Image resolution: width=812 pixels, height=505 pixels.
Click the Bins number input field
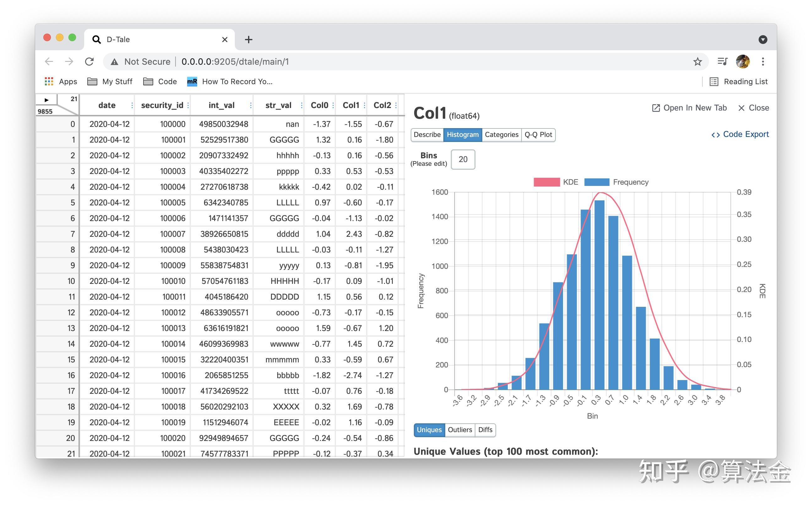click(463, 159)
